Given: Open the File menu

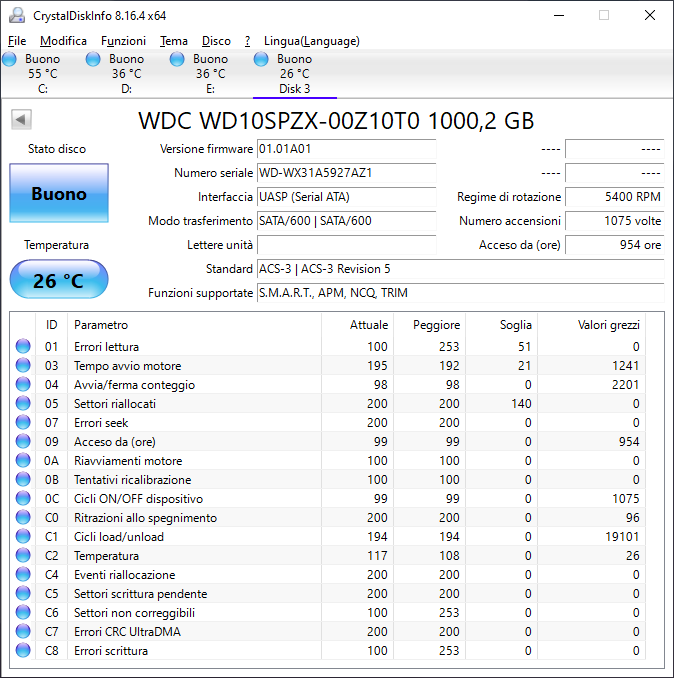Looking at the screenshot, I should [x=17, y=41].
